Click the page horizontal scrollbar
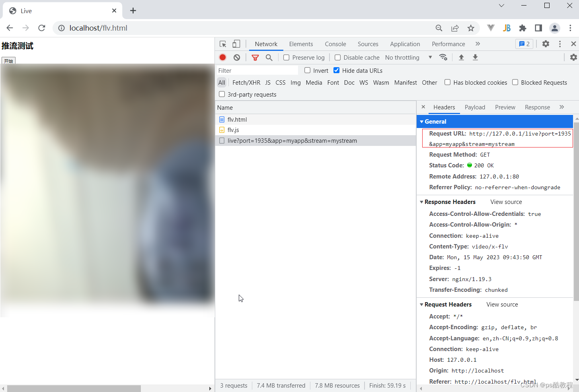Viewport: 579px width, 392px height. pos(74,388)
